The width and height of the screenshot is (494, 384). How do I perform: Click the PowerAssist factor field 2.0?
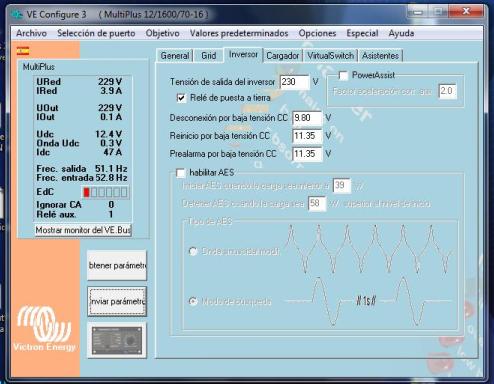tap(447, 91)
